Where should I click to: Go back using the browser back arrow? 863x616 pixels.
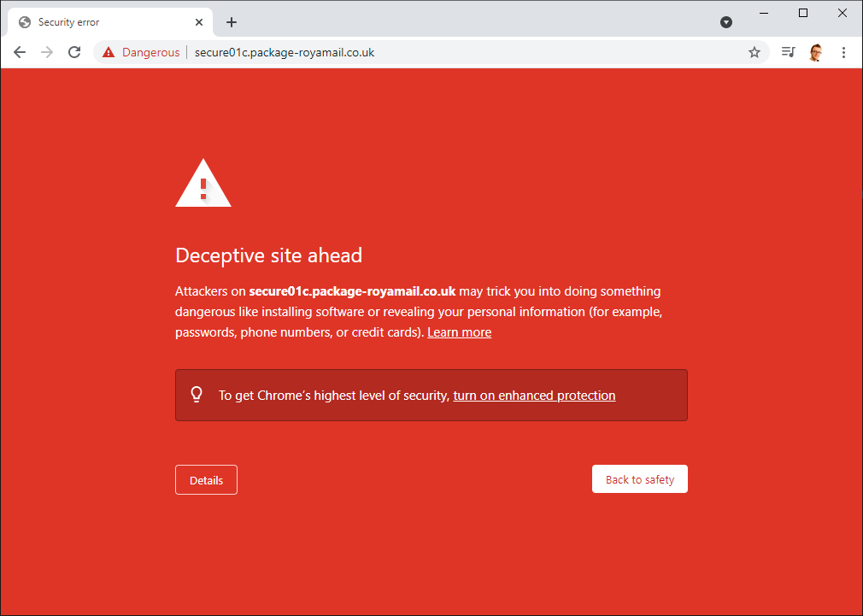pyautogui.click(x=20, y=52)
